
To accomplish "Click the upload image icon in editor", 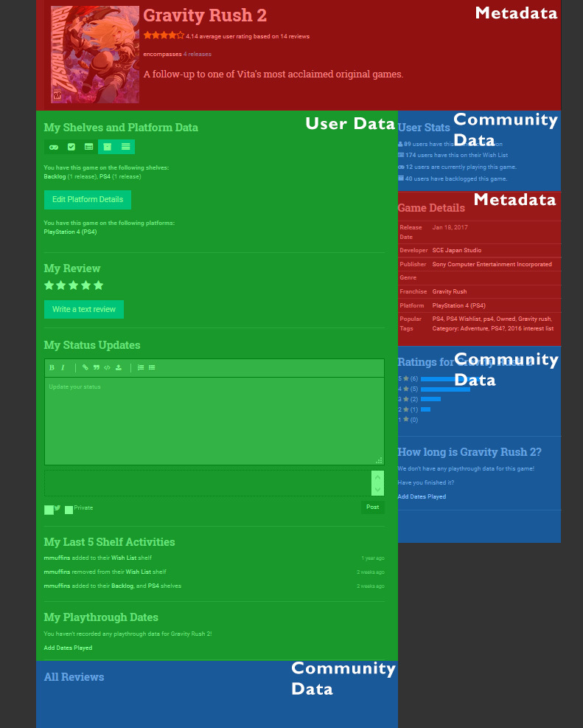I will 118,367.
